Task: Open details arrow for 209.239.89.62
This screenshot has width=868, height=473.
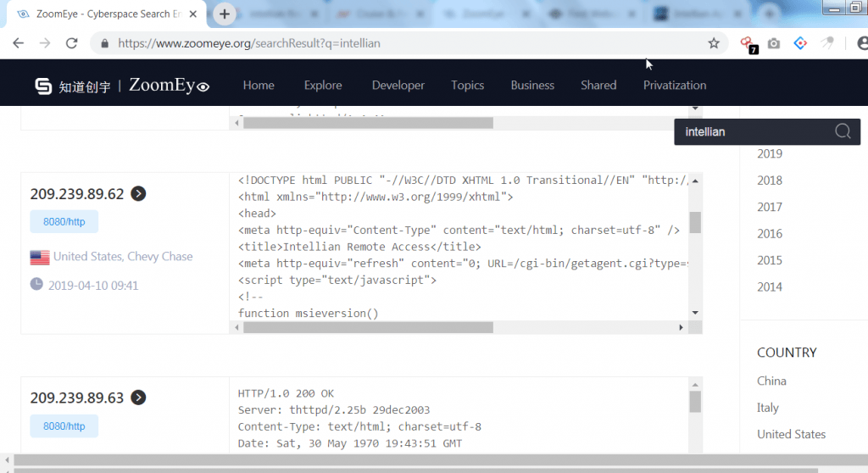Action: [x=138, y=193]
